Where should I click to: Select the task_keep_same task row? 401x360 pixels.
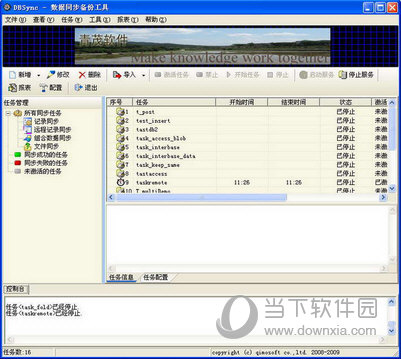point(248,165)
